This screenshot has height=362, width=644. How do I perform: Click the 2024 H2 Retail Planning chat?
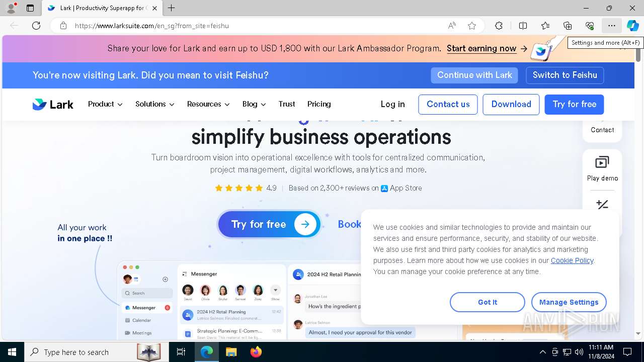pyautogui.click(x=232, y=315)
